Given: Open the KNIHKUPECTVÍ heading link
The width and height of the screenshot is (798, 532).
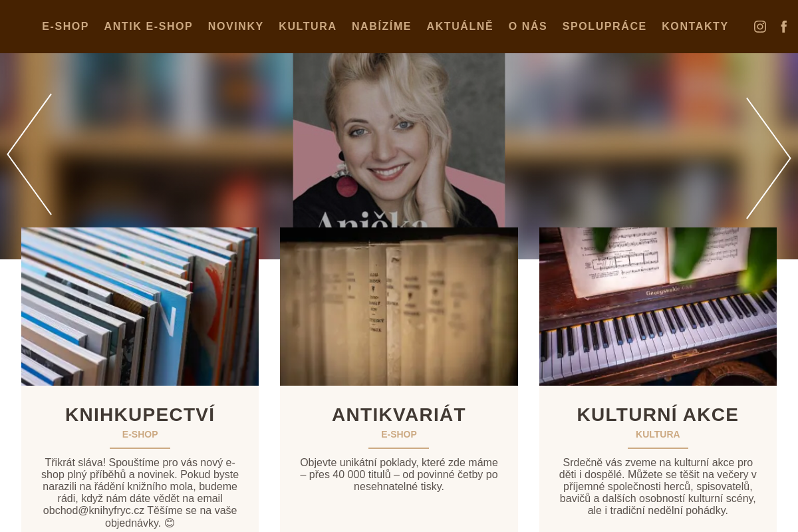Looking at the screenshot, I should [140, 414].
